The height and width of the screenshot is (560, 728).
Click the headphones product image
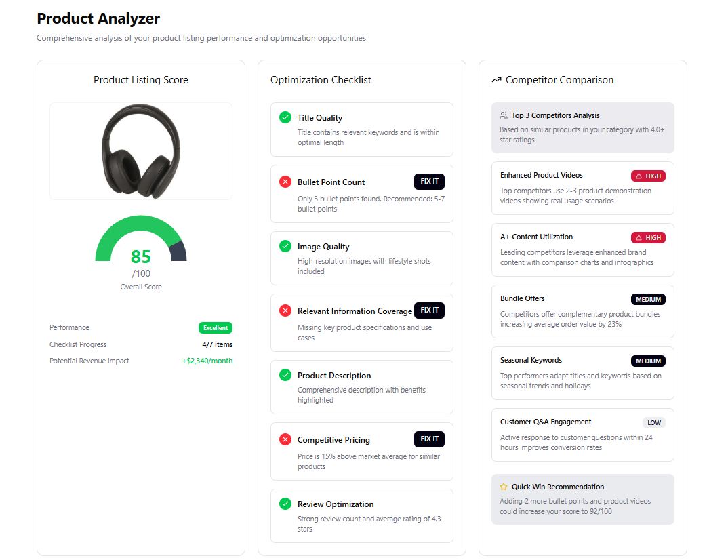click(x=140, y=151)
